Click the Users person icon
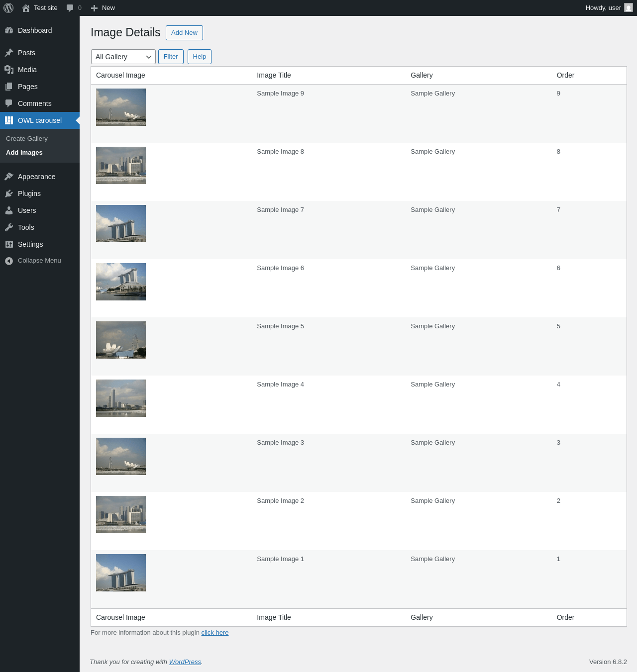 pos(9,210)
